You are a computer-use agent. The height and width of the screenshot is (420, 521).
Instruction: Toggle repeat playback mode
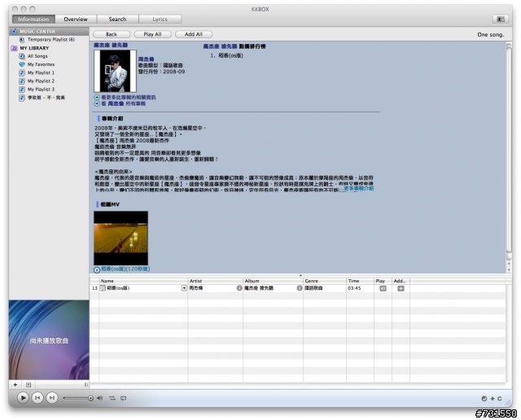pos(123,398)
